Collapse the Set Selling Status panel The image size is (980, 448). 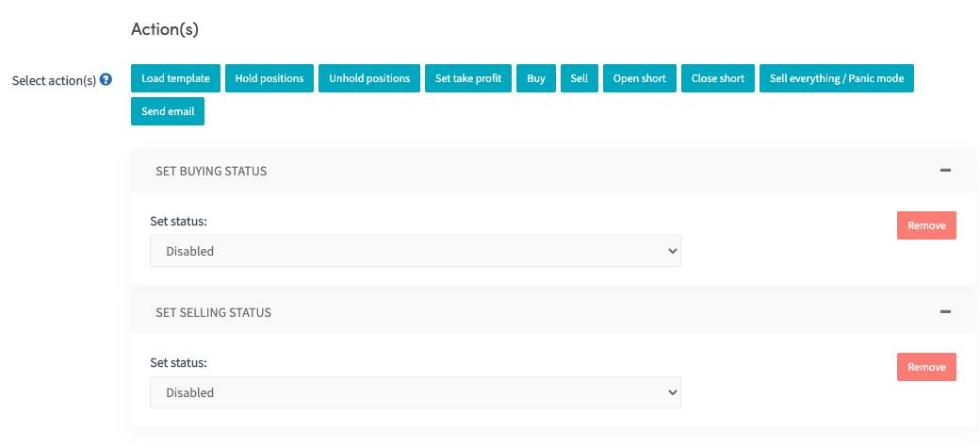tap(946, 311)
